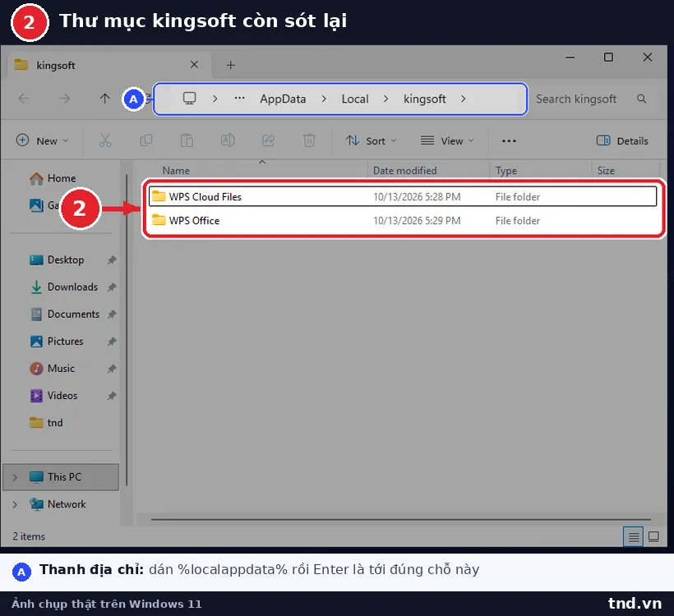Click the WPS Office folder icon

pyautogui.click(x=159, y=220)
